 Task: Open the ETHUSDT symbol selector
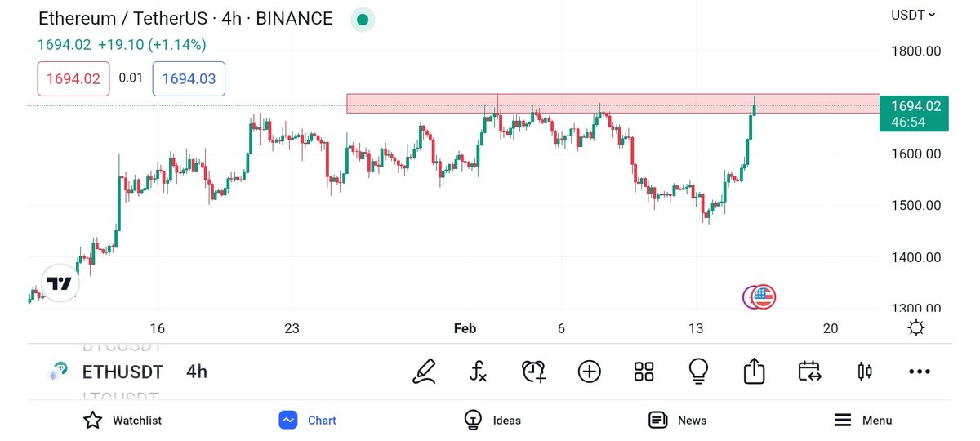click(122, 372)
